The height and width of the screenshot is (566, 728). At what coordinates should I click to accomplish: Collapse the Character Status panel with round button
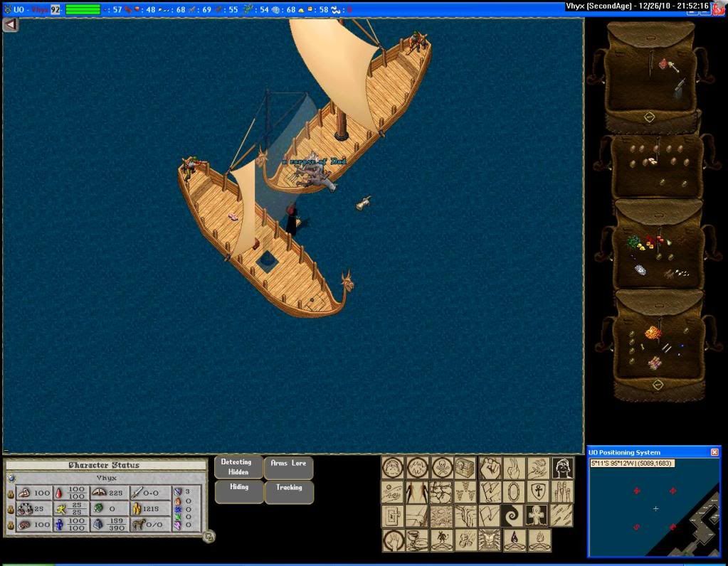coord(209,536)
